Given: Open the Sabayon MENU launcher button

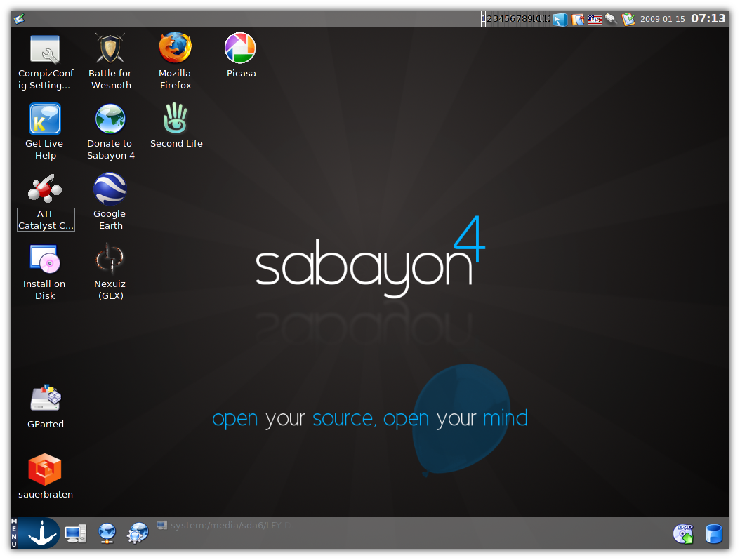Looking at the screenshot, I should pos(35,533).
